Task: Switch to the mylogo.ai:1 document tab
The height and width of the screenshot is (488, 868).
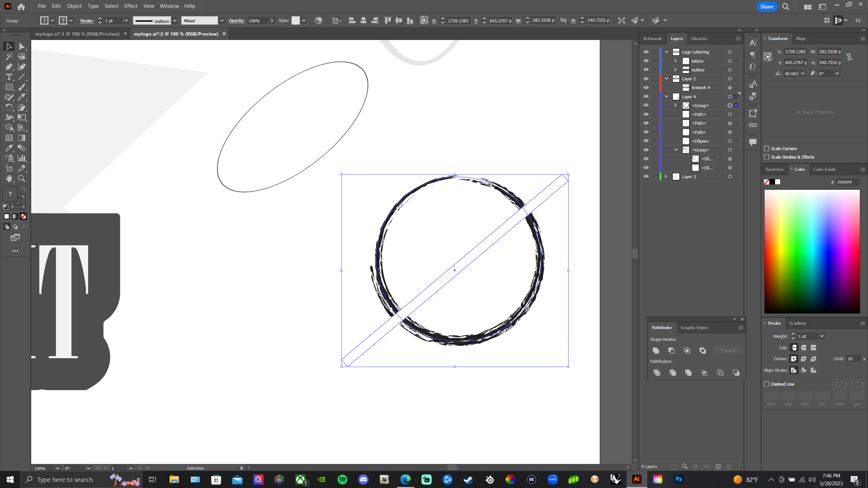Action: click(77, 34)
